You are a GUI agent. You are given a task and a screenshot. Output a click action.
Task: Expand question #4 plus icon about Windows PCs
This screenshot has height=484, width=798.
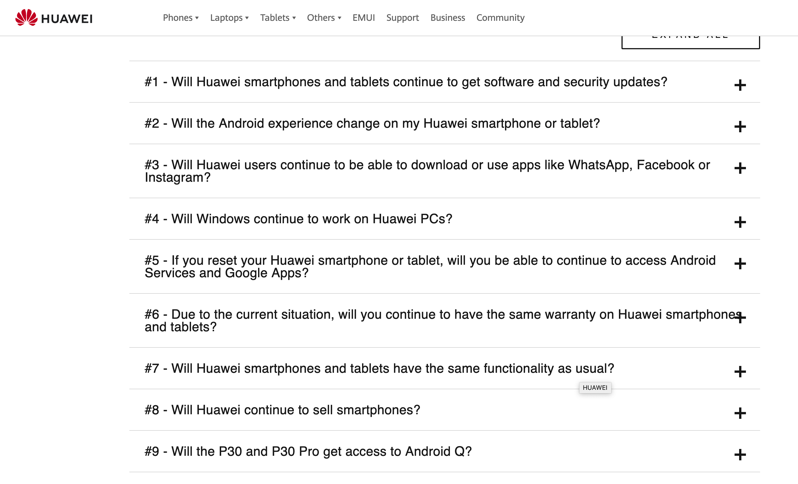click(740, 222)
